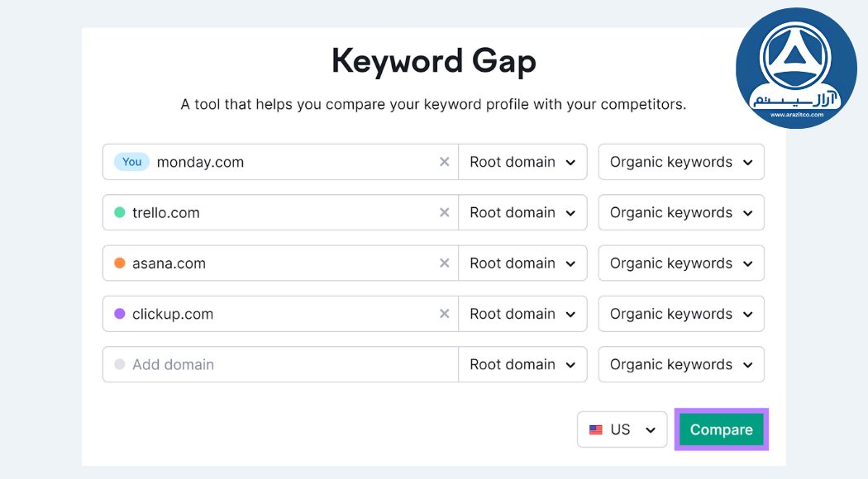
Task: Clear the asana.com domain entry
Action: [x=444, y=263]
